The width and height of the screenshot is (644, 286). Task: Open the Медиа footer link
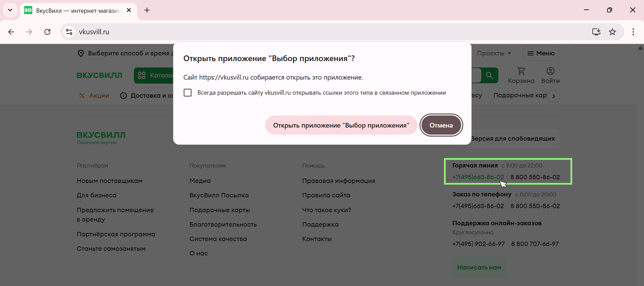(x=200, y=181)
